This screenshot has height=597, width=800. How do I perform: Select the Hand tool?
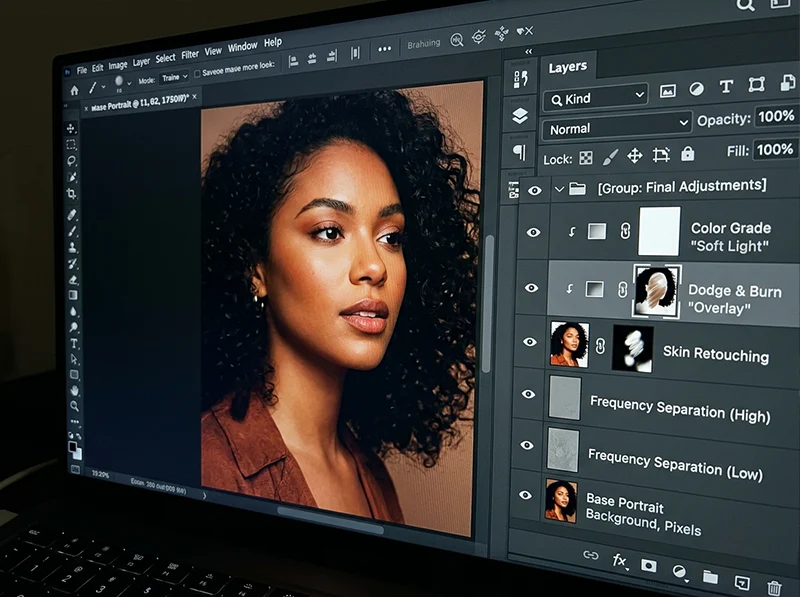[x=74, y=390]
